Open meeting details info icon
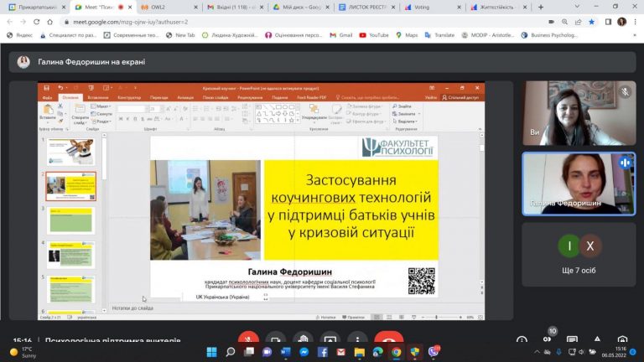The height and width of the screenshot is (362, 644). click(522, 340)
